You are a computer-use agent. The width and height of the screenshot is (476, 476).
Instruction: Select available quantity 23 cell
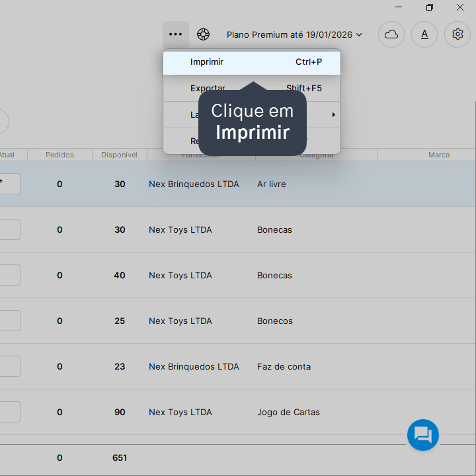tap(120, 366)
